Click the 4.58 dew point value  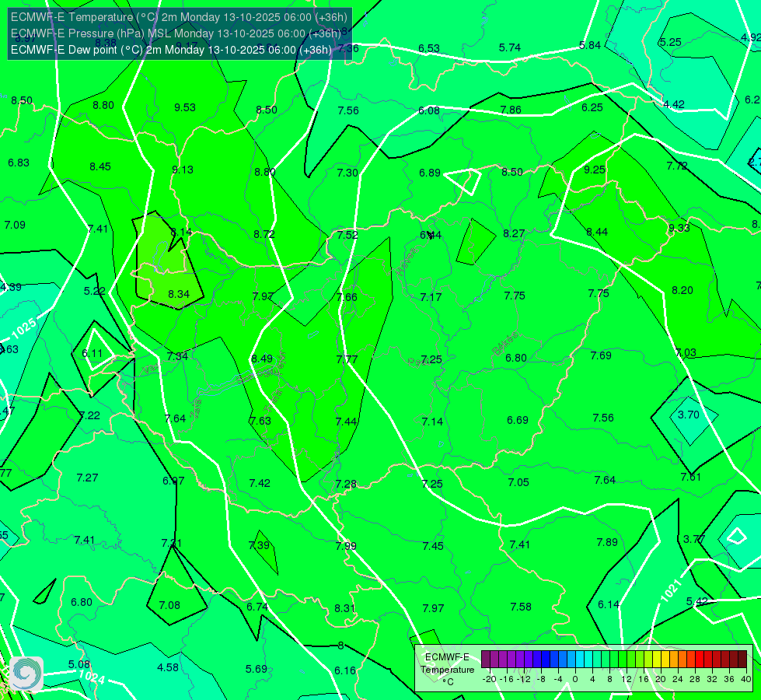point(168,667)
